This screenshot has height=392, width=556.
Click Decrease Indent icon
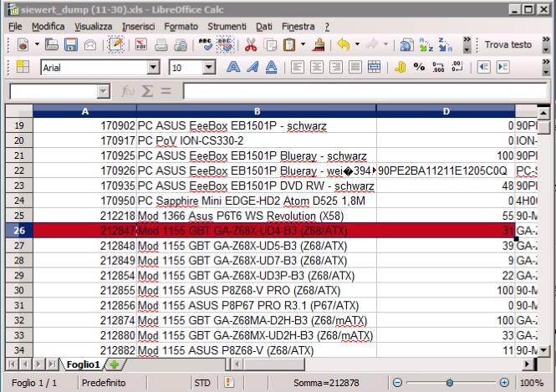click(483, 67)
